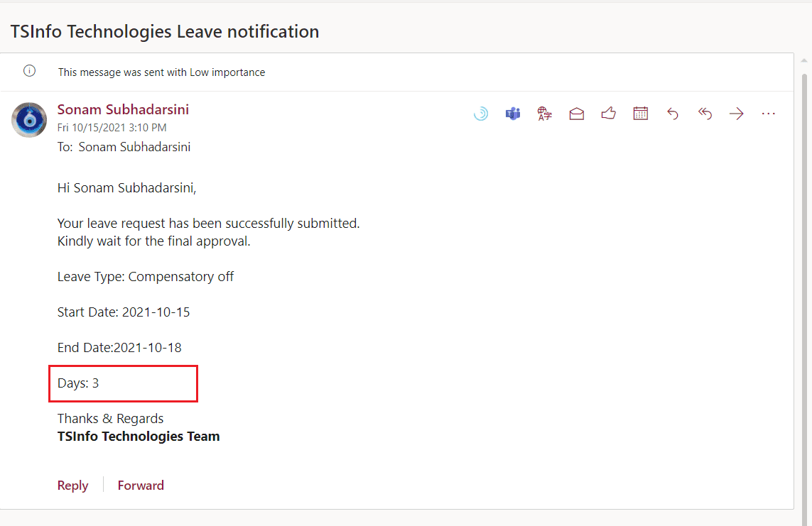This screenshot has width=812, height=526.
Task: Click the forward arrow icon in toolbar
Action: coord(737,114)
